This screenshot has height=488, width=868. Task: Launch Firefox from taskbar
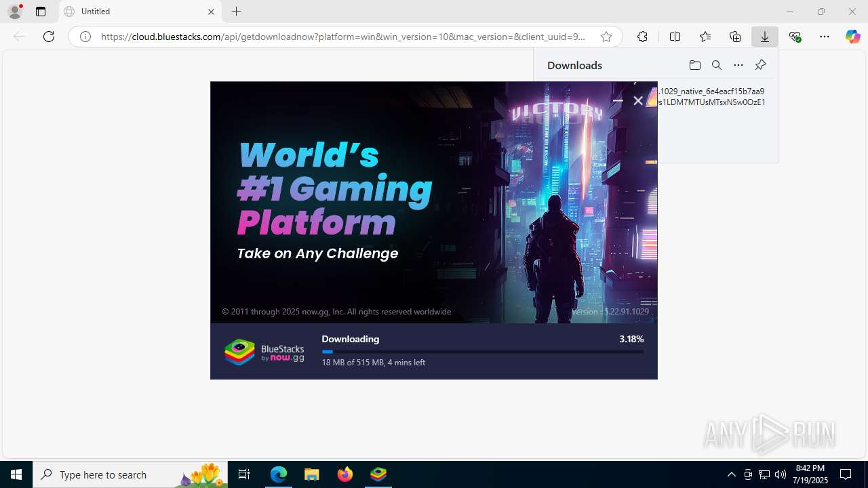click(x=345, y=474)
